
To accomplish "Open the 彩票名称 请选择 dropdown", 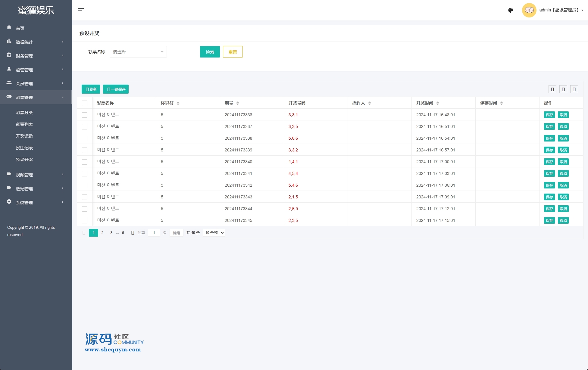I will point(138,52).
